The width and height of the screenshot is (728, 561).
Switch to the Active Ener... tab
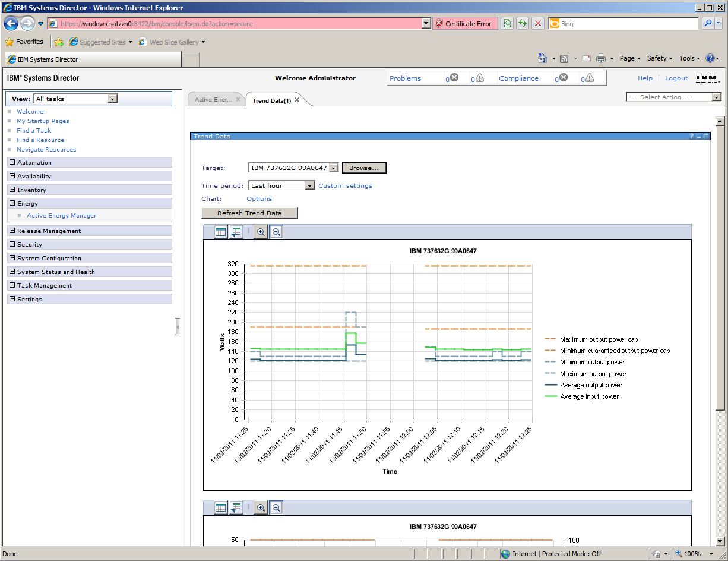tap(213, 100)
